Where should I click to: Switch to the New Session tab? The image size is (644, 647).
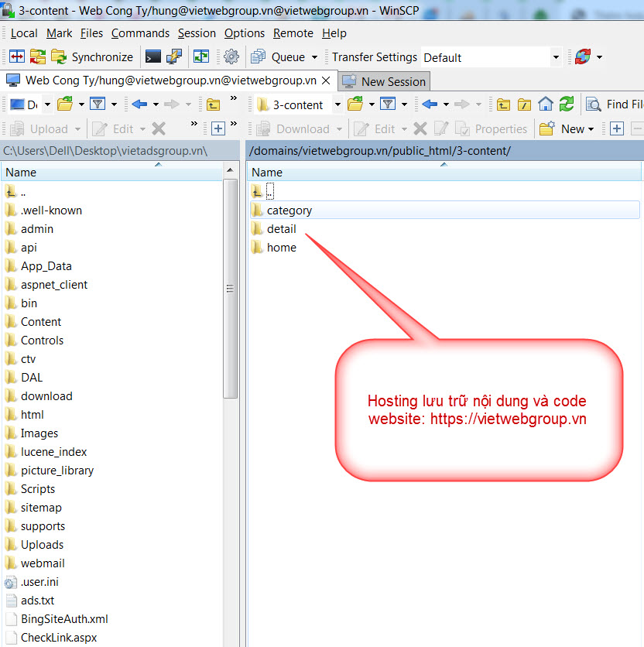tap(384, 81)
